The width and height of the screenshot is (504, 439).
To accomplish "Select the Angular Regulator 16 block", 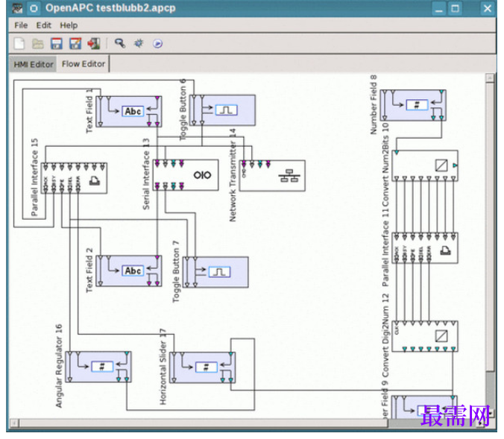I will (98, 367).
